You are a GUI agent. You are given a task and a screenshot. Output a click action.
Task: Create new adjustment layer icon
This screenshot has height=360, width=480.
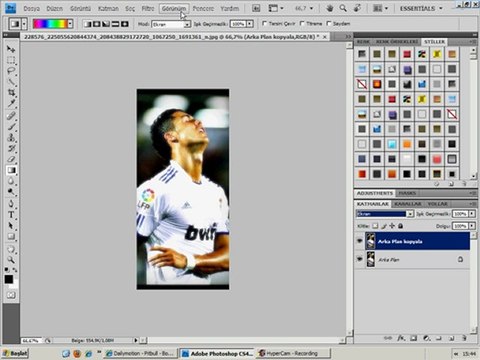426,338
